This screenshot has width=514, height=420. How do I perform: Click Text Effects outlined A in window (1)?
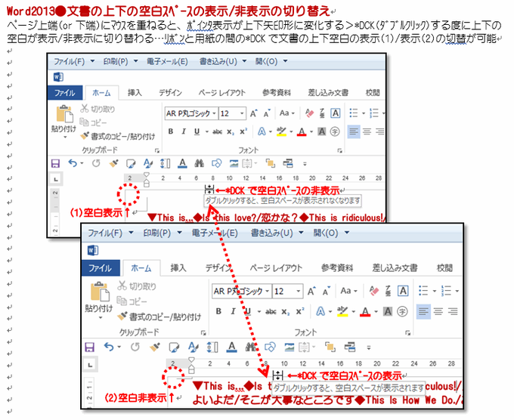point(262,131)
